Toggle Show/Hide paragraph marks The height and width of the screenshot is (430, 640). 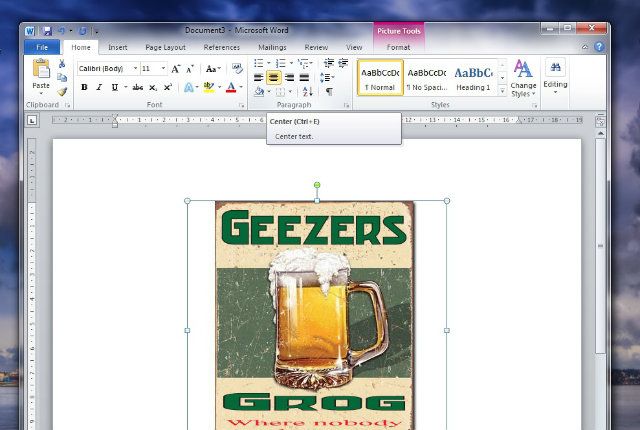click(329, 91)
